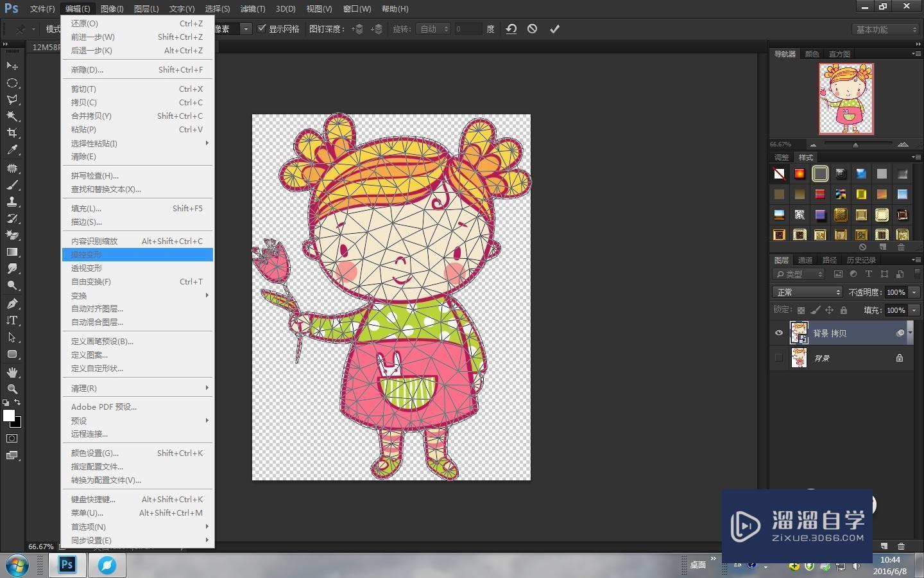
Task: Toggle lock position icon
Action: (829, 310)
